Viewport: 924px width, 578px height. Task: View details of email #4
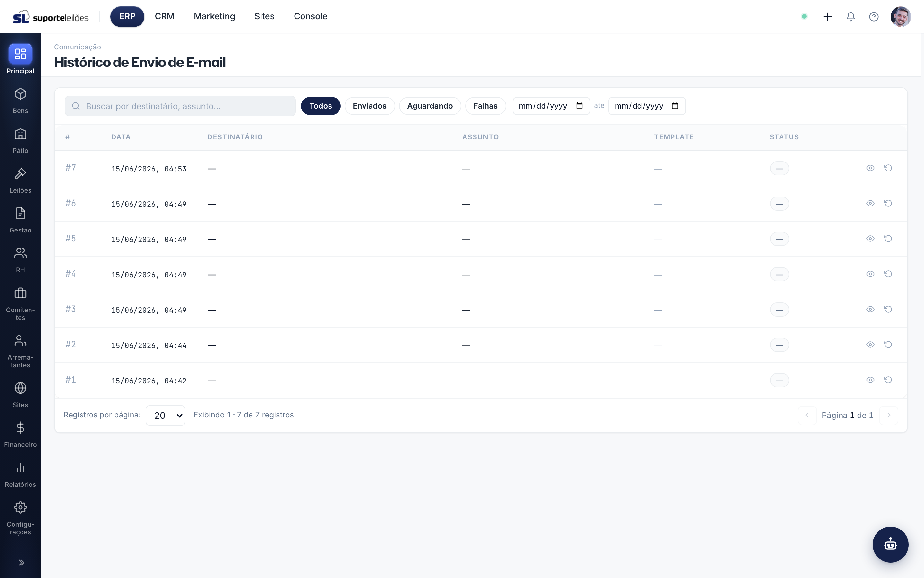tap(870, 274)
